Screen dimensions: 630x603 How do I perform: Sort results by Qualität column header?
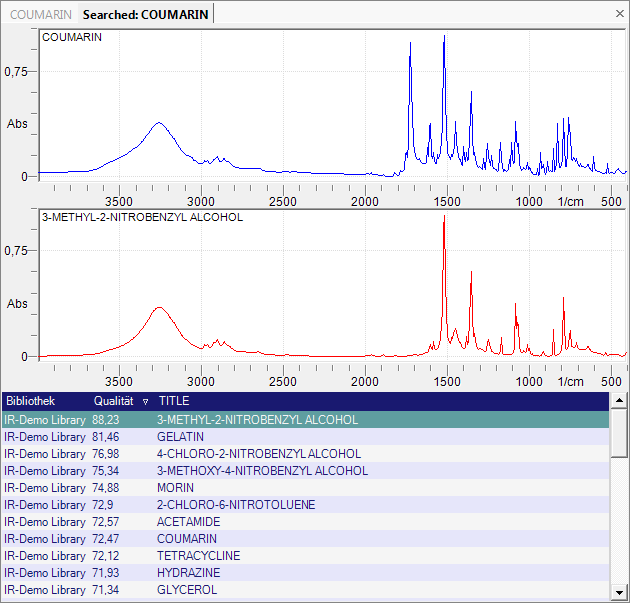point(114,400)
